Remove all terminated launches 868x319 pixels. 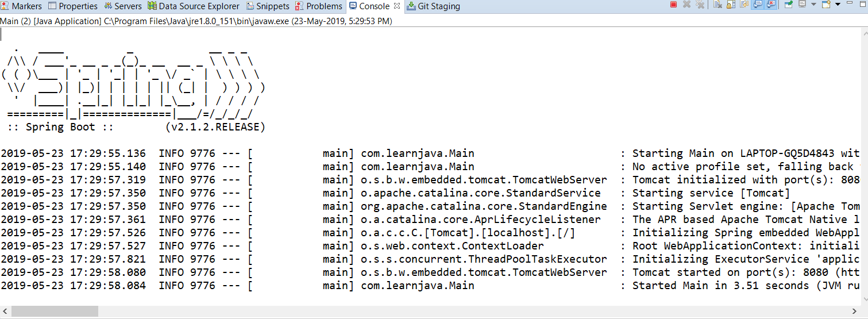tap(700, 5)
